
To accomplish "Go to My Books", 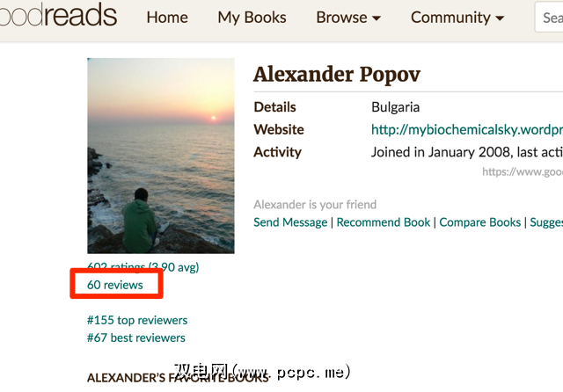I will [252, 17].
